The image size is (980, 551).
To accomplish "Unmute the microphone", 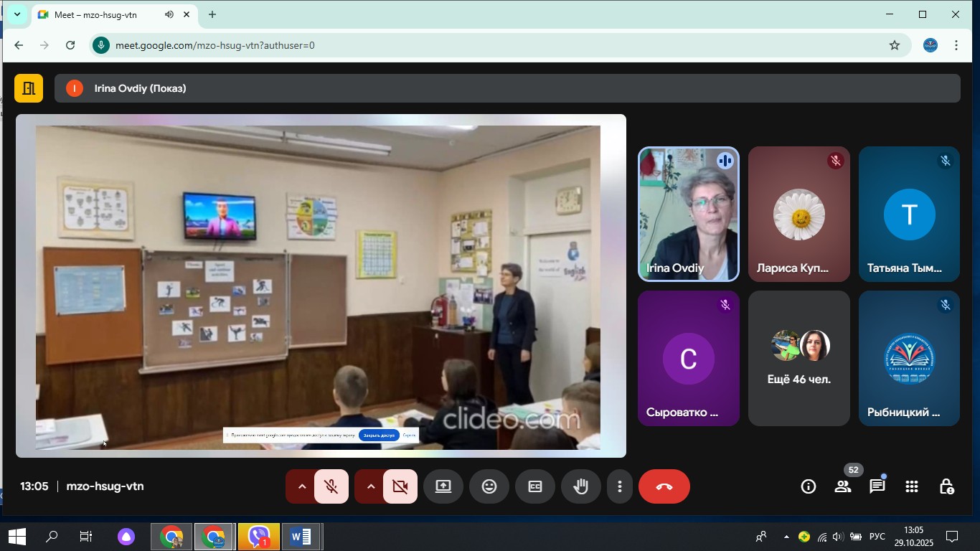I will tap(331, 486).
